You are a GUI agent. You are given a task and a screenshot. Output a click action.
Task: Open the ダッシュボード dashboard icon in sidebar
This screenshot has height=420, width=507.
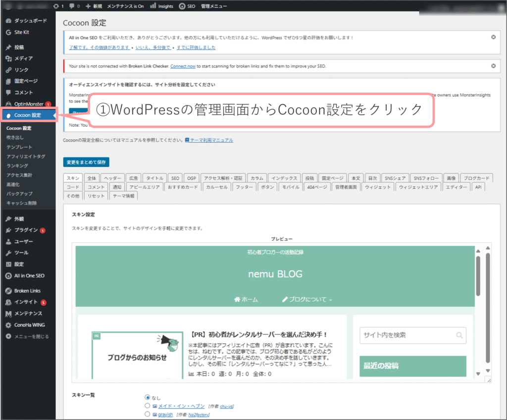[8, 21]
